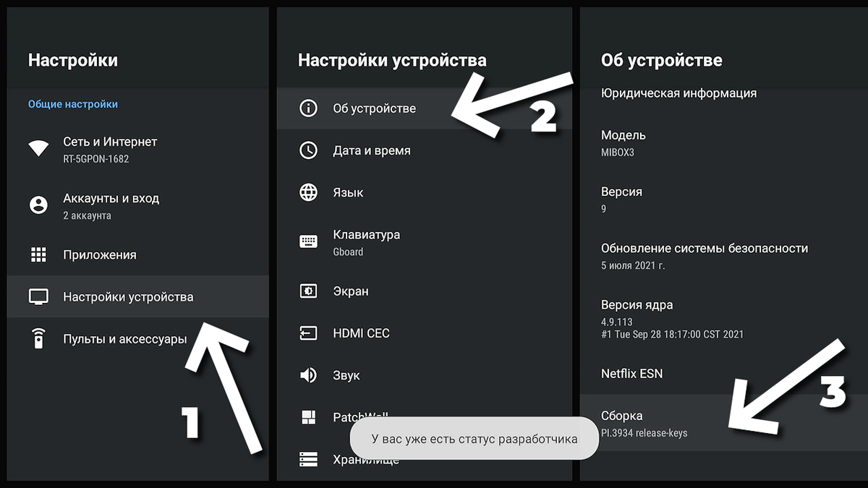
Task: Click the developer status toast message
Action: point(475,438)
